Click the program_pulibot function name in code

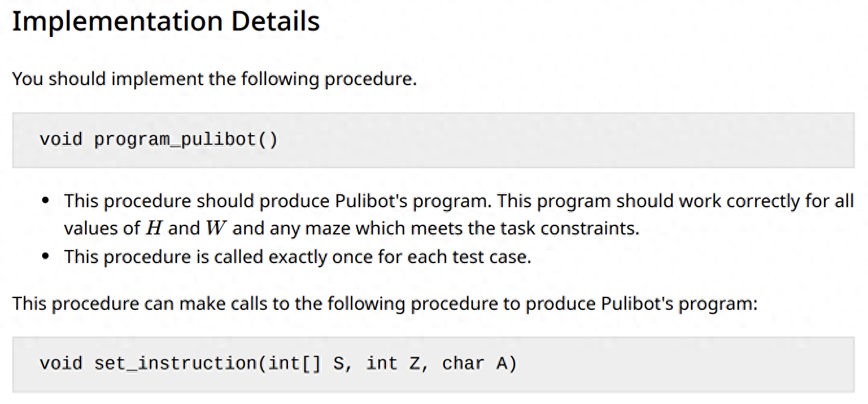click(x=175, y=140)
